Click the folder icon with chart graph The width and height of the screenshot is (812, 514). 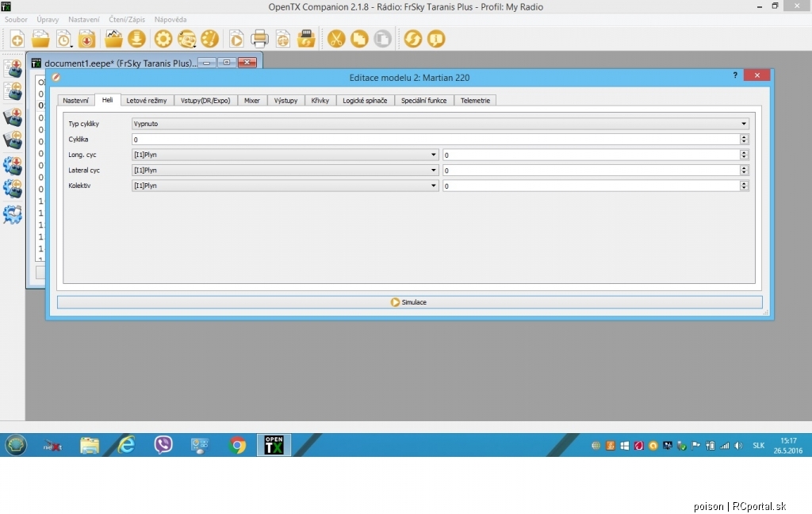coord(113,39)
